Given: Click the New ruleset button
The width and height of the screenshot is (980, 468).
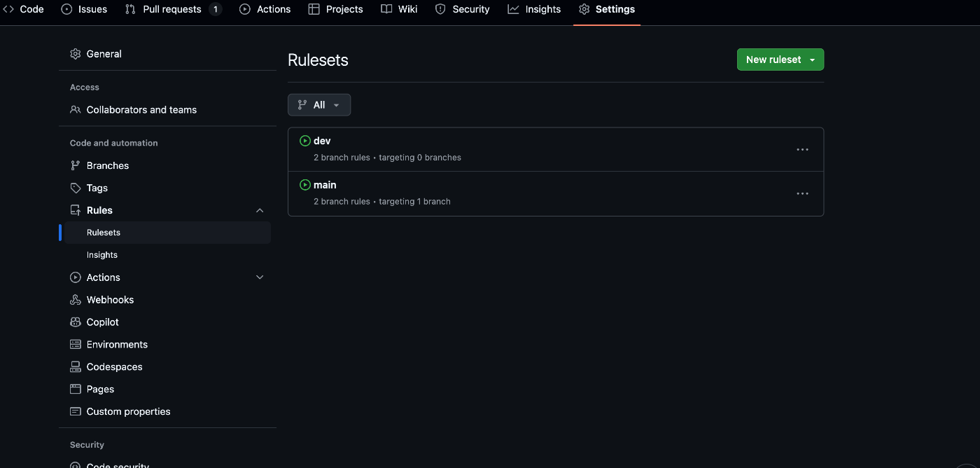Looking at the screenshot, I should [x=780, y=60].
